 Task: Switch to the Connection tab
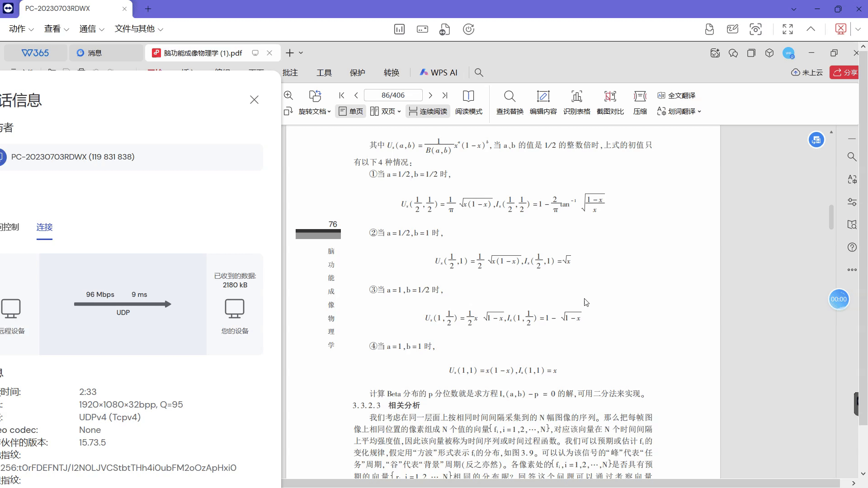[x=44, y=227]
